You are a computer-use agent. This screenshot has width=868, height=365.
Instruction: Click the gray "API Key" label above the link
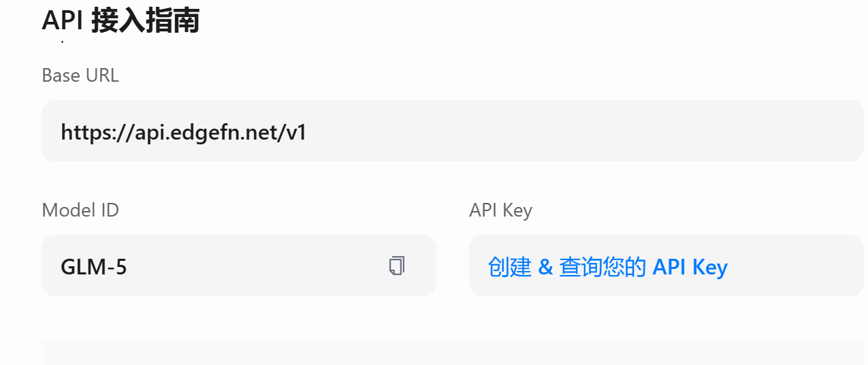[x=500, y=210]
